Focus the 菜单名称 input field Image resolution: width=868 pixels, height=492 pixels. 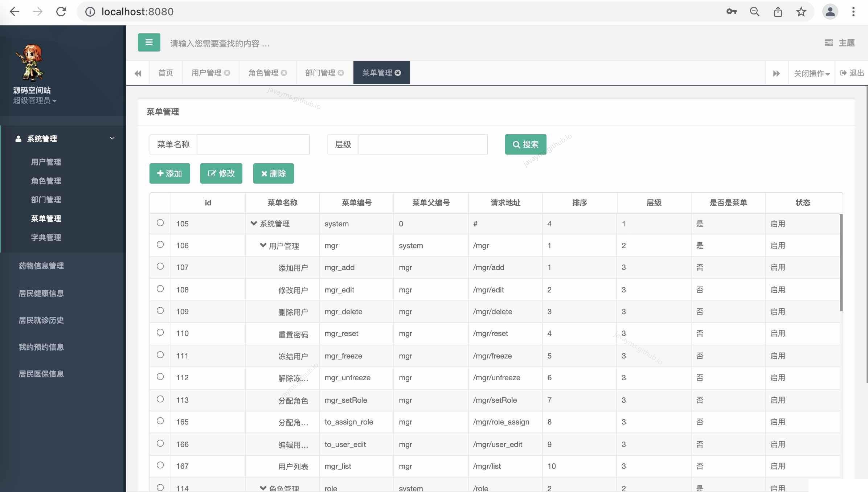click(x=253, y=144)
